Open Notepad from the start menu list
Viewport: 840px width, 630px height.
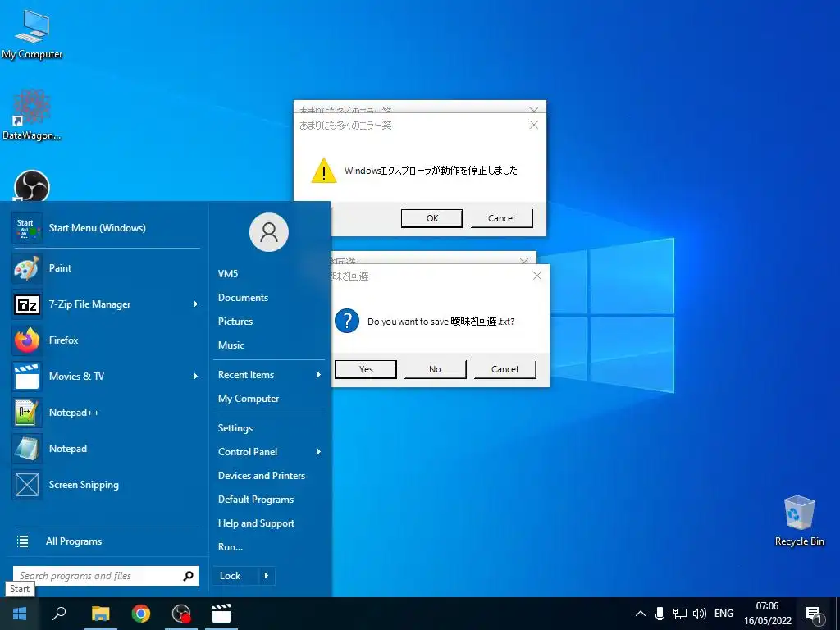106,449
